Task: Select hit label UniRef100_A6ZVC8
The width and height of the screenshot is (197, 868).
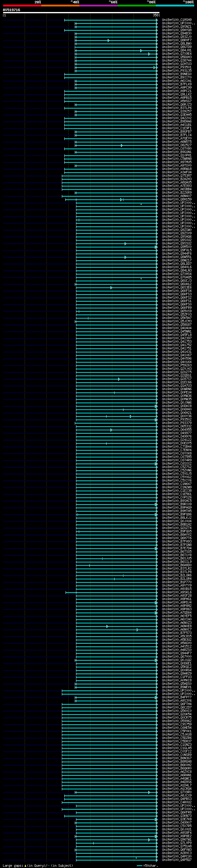Action: (176, 771)
